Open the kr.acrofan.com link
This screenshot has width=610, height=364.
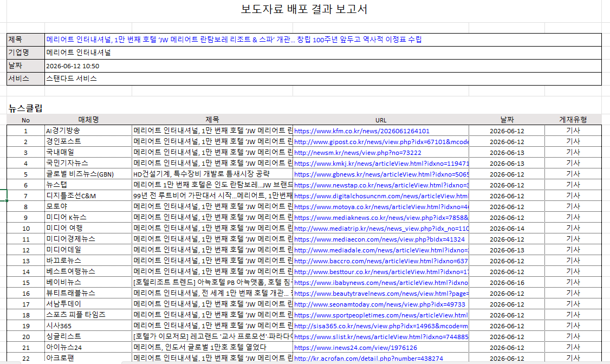pos(368,359)
